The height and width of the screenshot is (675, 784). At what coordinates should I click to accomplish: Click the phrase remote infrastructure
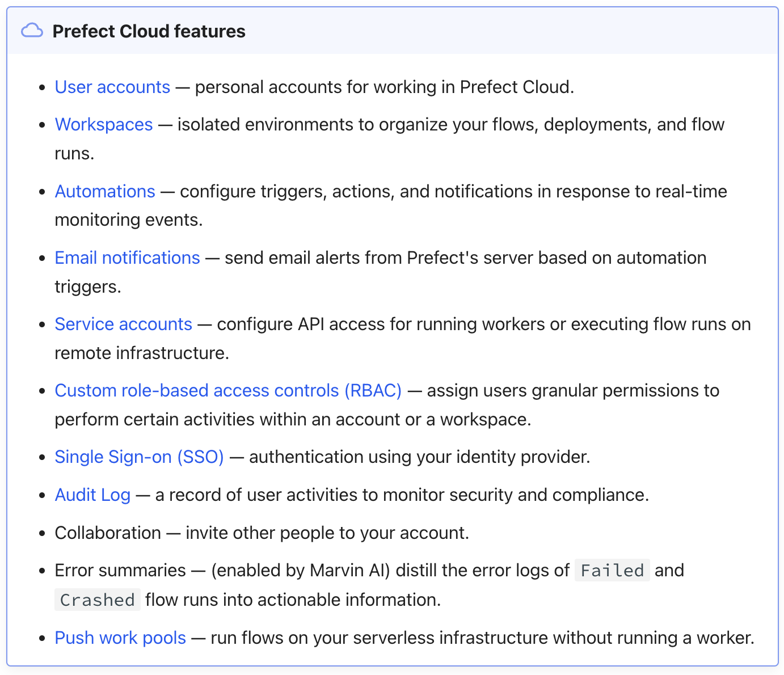[x=142, y=352]
